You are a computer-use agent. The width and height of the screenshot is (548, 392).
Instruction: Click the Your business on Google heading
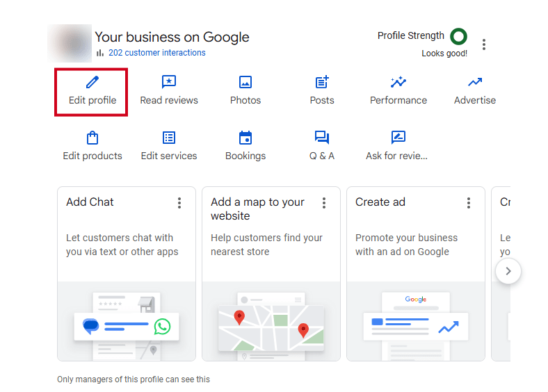click(172, 37)
